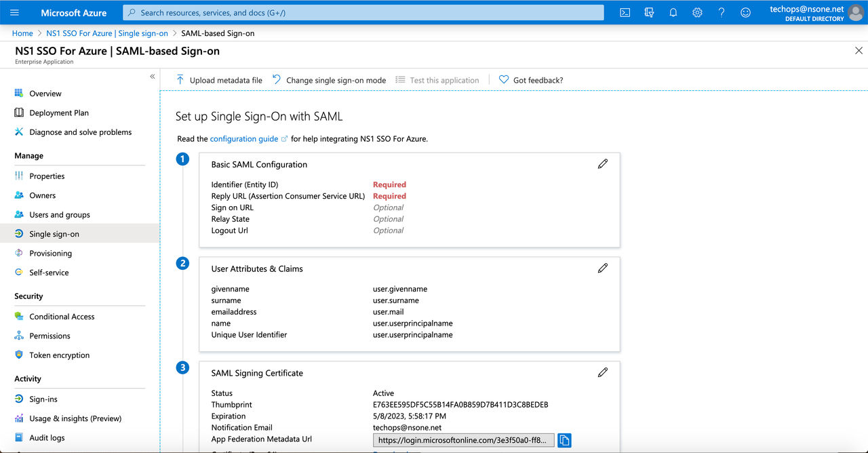Click Optional value next to Sign on URL
Screen dimensions: 868x453
(x=388, y=208)
